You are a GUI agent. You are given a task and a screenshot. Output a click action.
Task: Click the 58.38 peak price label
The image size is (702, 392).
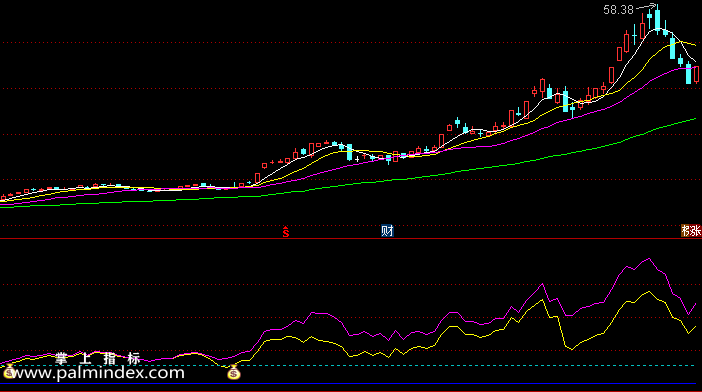[618, 10]
